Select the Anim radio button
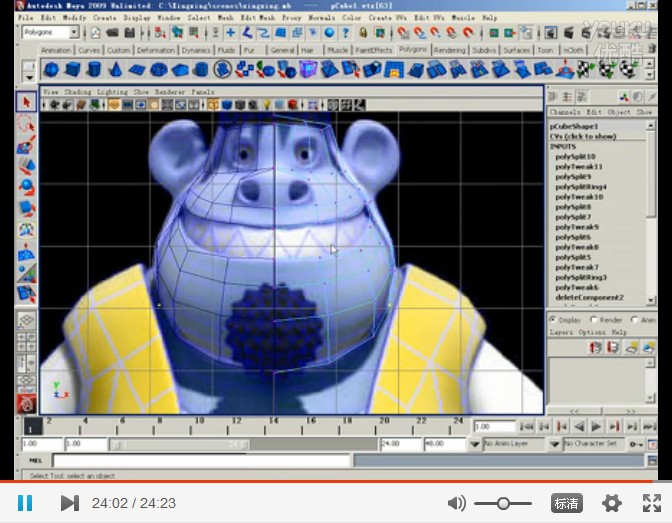The height and width of the screenshot is (523, 672). click(635, 319)
